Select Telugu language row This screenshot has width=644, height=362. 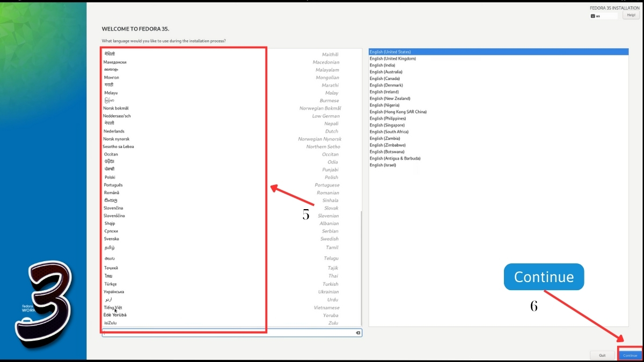(231, 258)
